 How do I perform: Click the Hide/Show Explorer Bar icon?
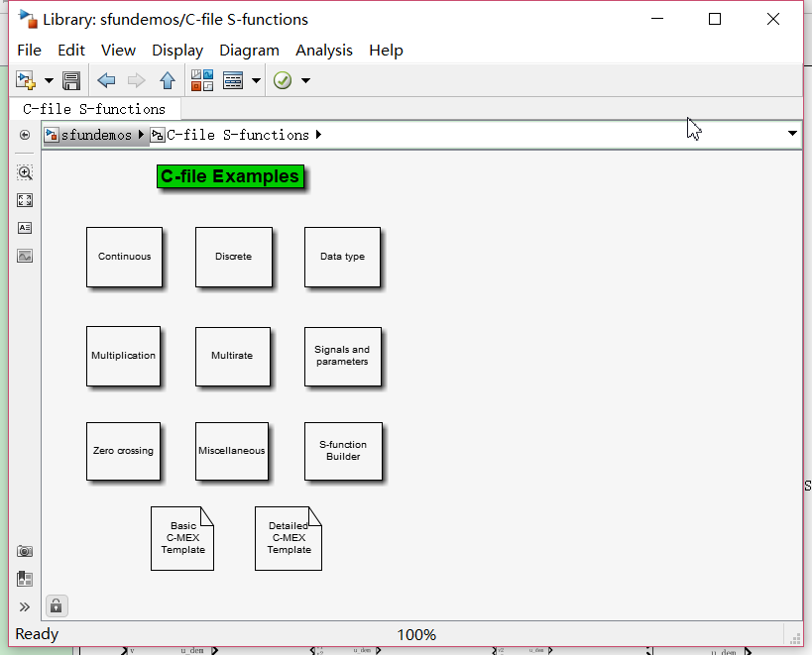click(25, 135)
